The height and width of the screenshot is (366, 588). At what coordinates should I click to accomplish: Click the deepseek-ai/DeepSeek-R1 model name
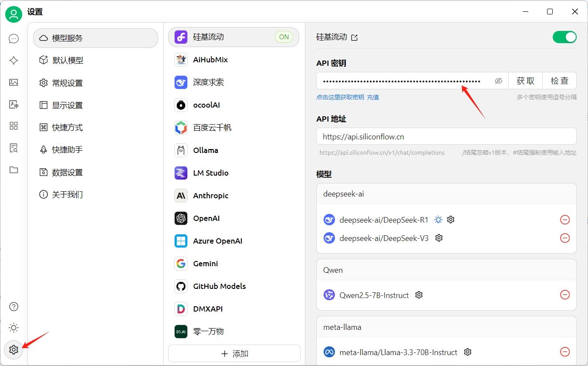coord(384,220)
